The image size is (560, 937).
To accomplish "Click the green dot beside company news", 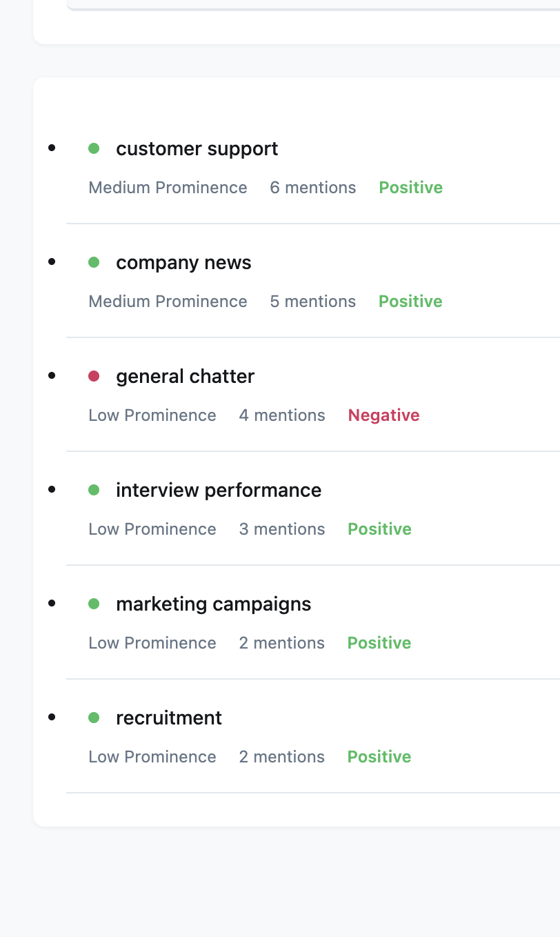I will pyautogui.click(x=94, y=262).
